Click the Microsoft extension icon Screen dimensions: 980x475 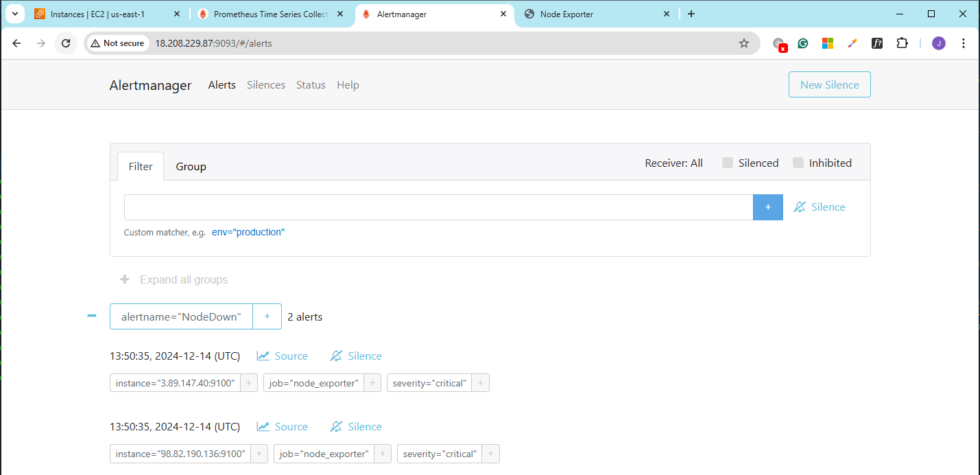[828, 43]
